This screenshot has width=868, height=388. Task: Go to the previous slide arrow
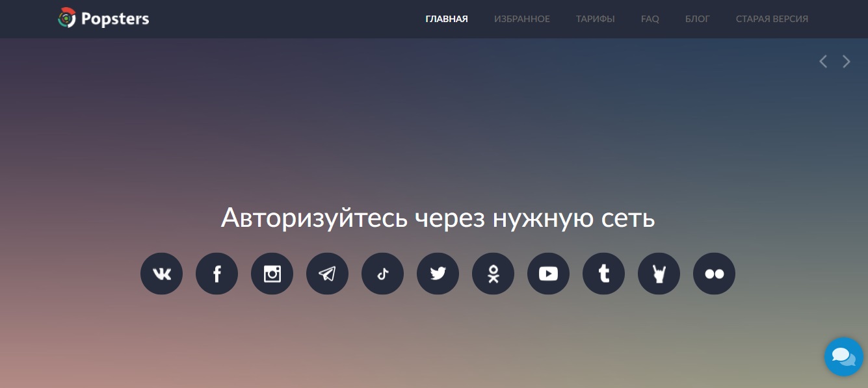(823, 61)
